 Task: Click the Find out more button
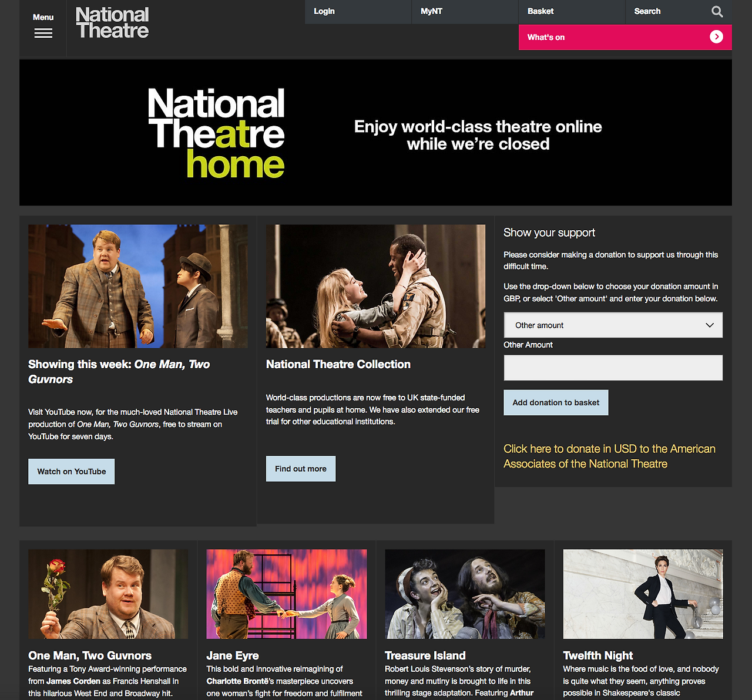301,469
